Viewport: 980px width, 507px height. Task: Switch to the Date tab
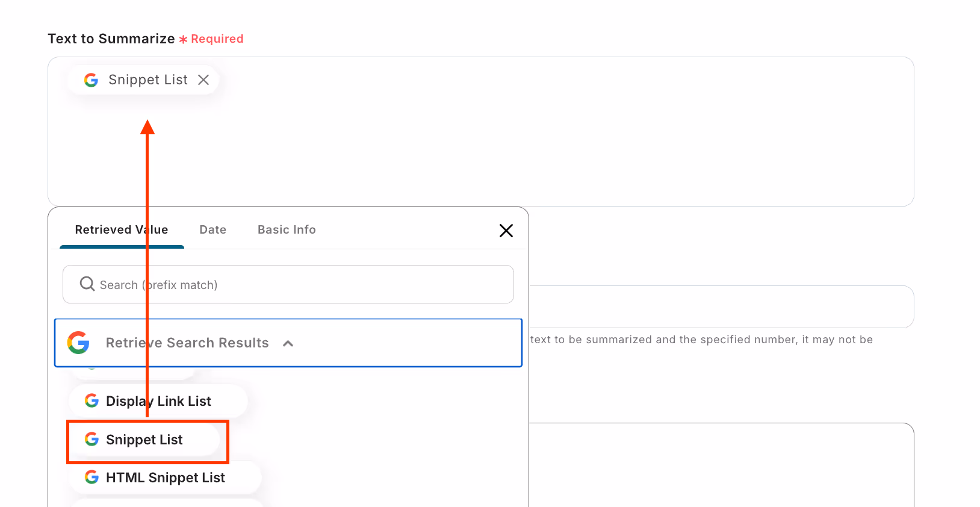coord(213,229)
